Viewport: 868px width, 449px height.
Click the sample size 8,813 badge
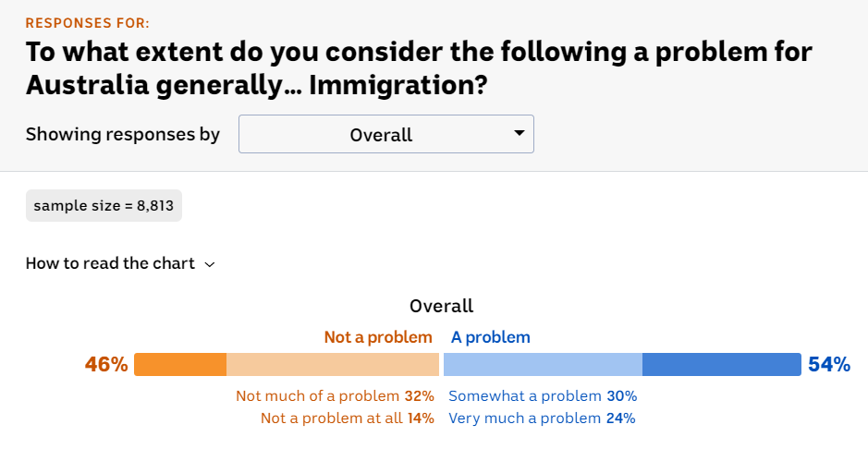click(104, 205)
